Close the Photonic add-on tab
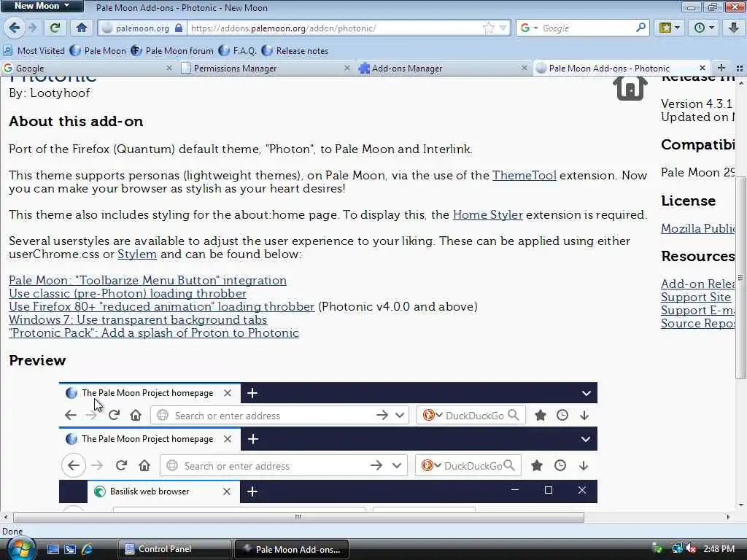This screenshot has width=747, height=560. click(x=703, y=68)
